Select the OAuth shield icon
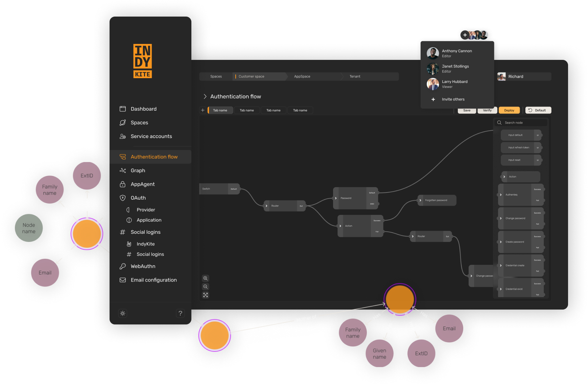The image size is (588, 385). click(x=123, y=198)
